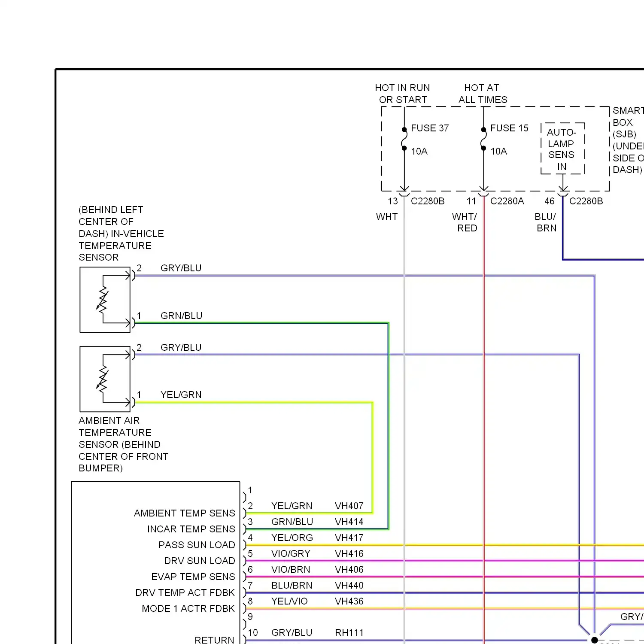Select circuit code VH414

pos(349,522)
